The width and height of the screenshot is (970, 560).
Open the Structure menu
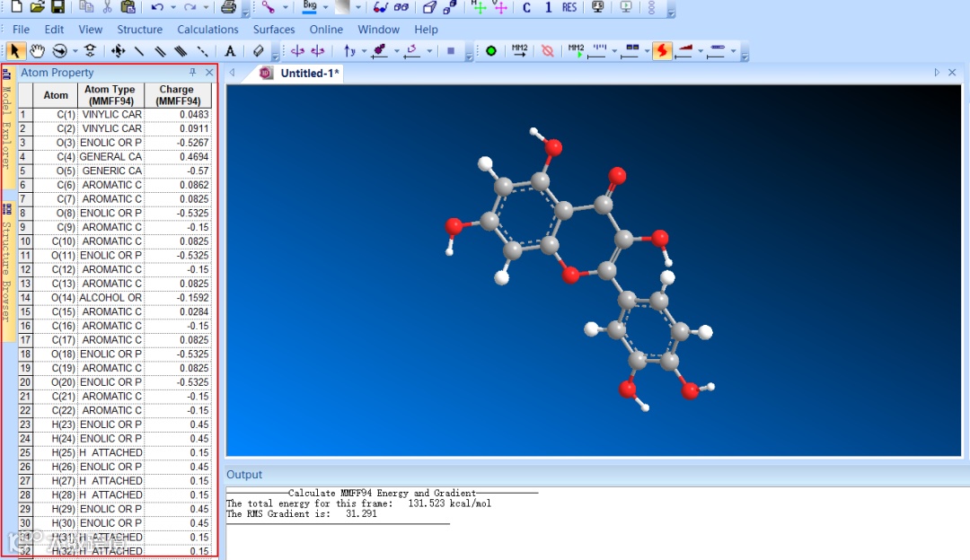pyautogui.click(x=140, y=29)
